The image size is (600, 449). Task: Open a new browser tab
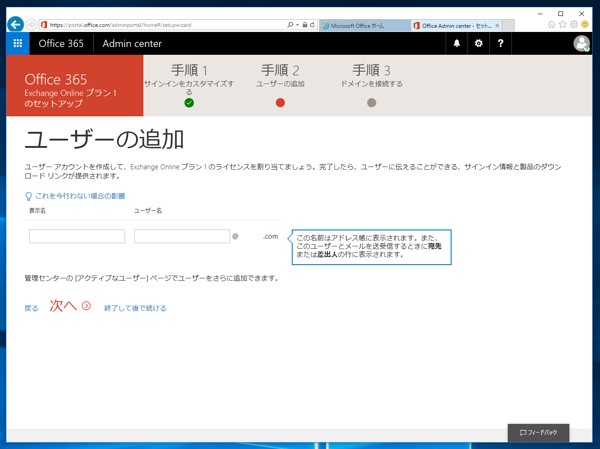[x=508, y=26]
